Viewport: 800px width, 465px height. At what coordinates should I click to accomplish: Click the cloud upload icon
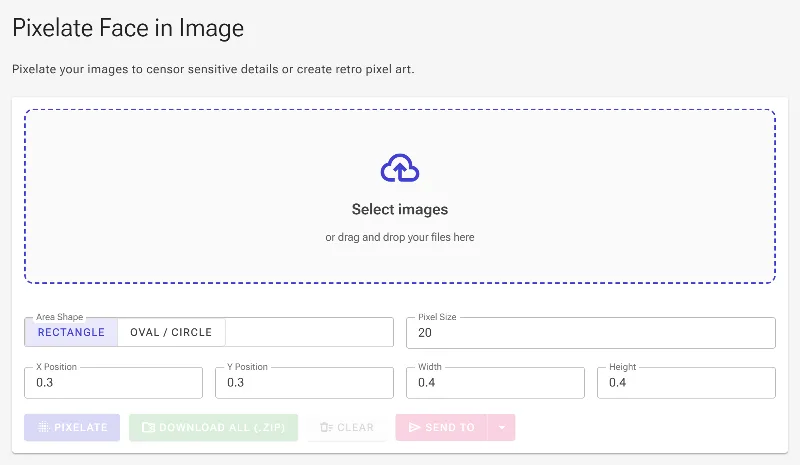[400, 168]
